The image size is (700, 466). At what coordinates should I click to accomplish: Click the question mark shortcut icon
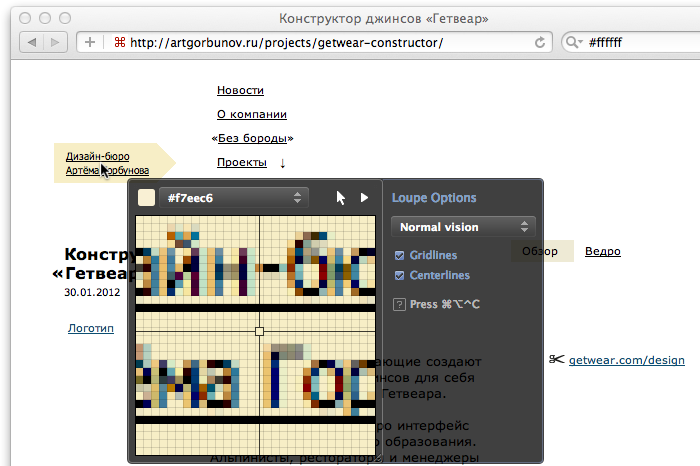(x=400, y=304)
